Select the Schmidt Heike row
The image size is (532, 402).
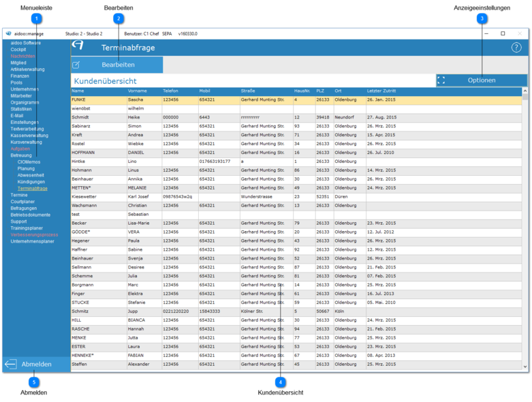pyautogui.click(x=296, y=117)
